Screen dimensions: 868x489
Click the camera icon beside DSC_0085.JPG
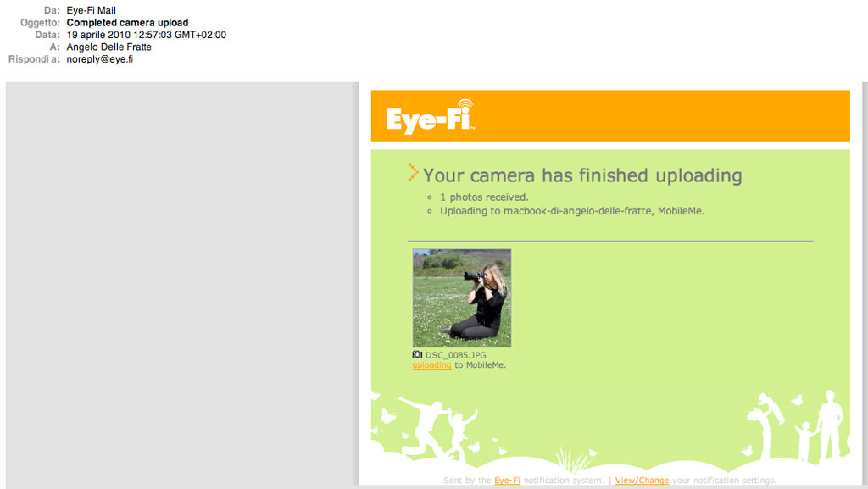(x=417, y=354)
